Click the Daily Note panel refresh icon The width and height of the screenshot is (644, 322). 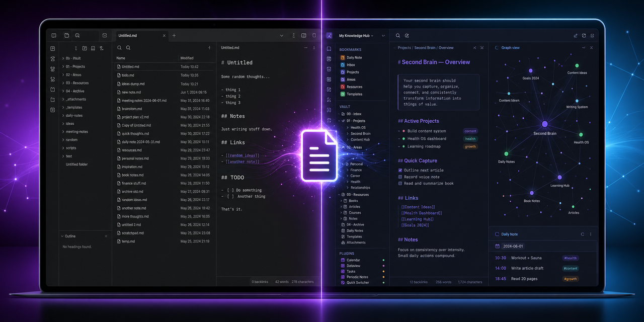tap(583, 234)
